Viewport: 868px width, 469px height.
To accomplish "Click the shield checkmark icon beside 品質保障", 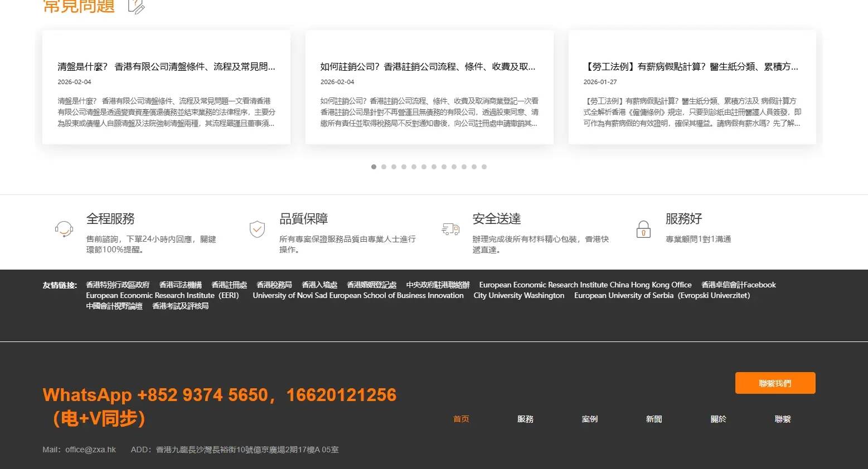I will coord(257,229).
